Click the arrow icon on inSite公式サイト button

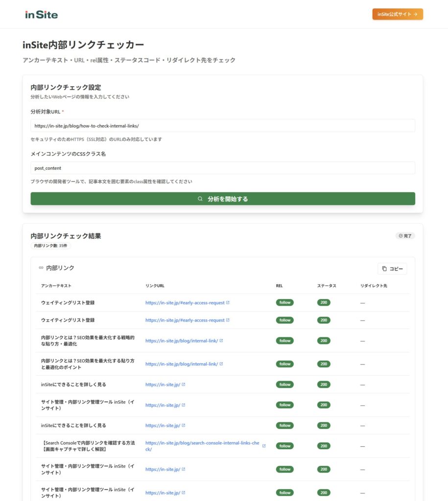[416, 14]
